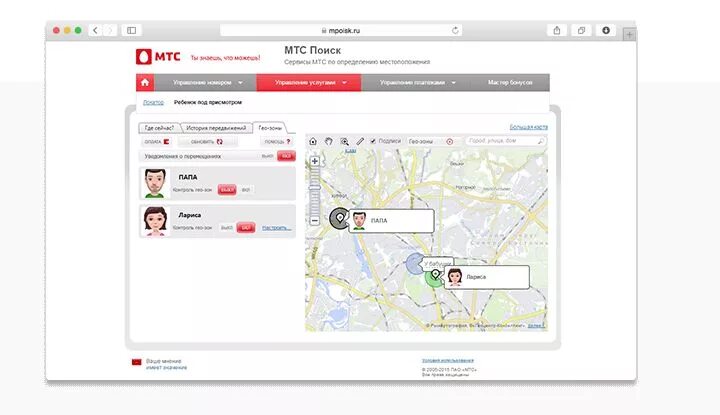Click the red feedback envelope icon in footer
The height and width of the screenshot is (415, 720).
pos(136,362)
